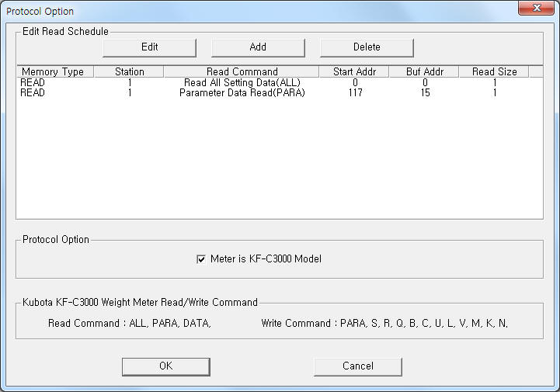Select the Parameter Data Read(PARA) row
560x392 pixels.
coord(242,93)
